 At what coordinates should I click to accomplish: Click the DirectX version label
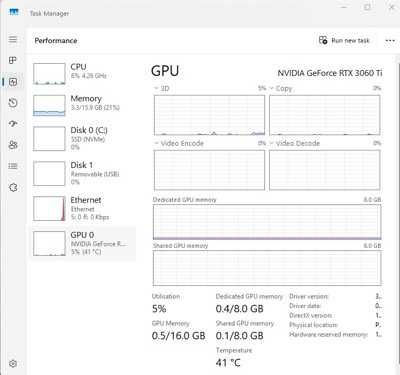[310, 315]
